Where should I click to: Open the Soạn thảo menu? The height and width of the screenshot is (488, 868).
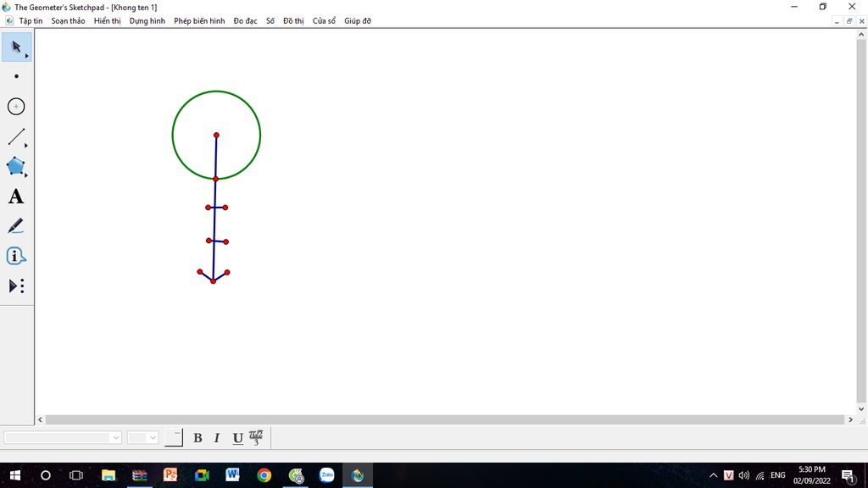[68, 21]
